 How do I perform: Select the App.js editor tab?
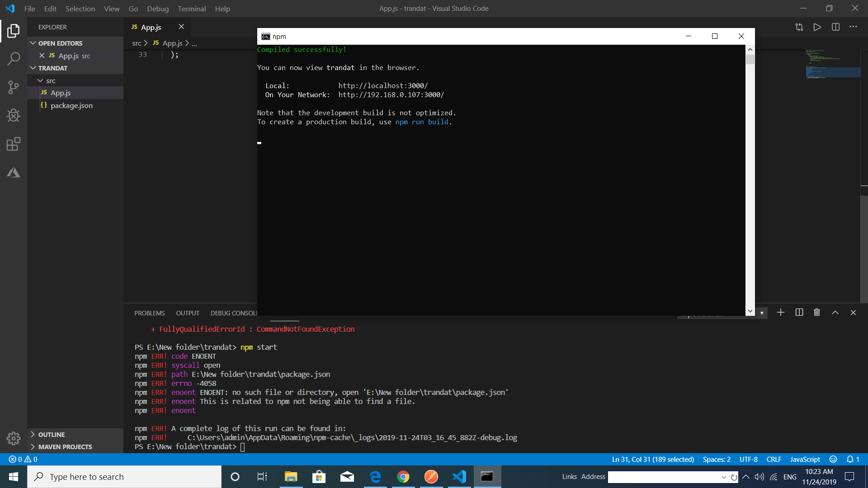point(157,27)
